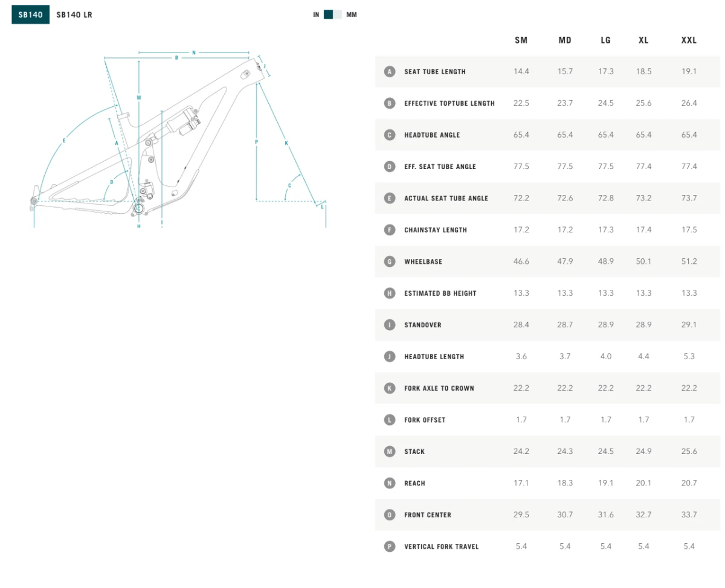Click the F badge beside Chainstay Length
The width and height of the screenshot is (725, 588).
390,230
